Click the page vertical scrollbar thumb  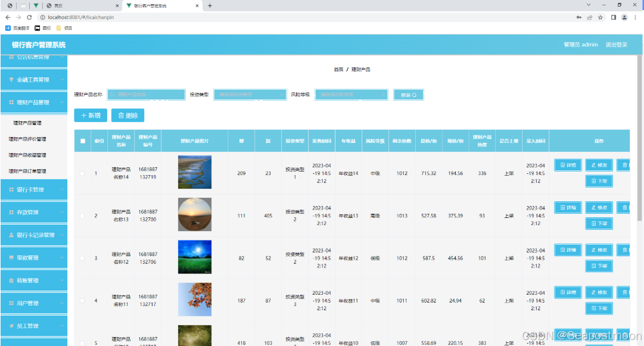pos(639,138)
